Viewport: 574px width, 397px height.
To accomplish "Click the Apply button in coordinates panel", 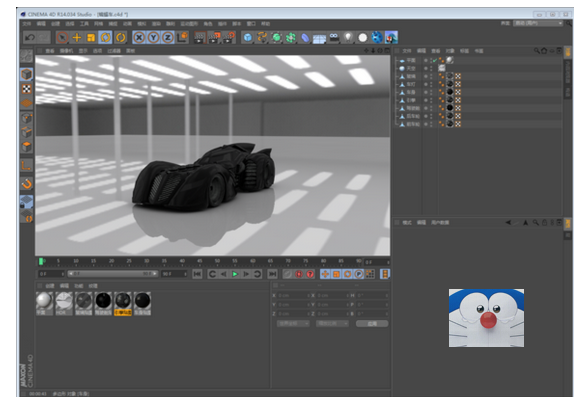I will tap(372, 323).
